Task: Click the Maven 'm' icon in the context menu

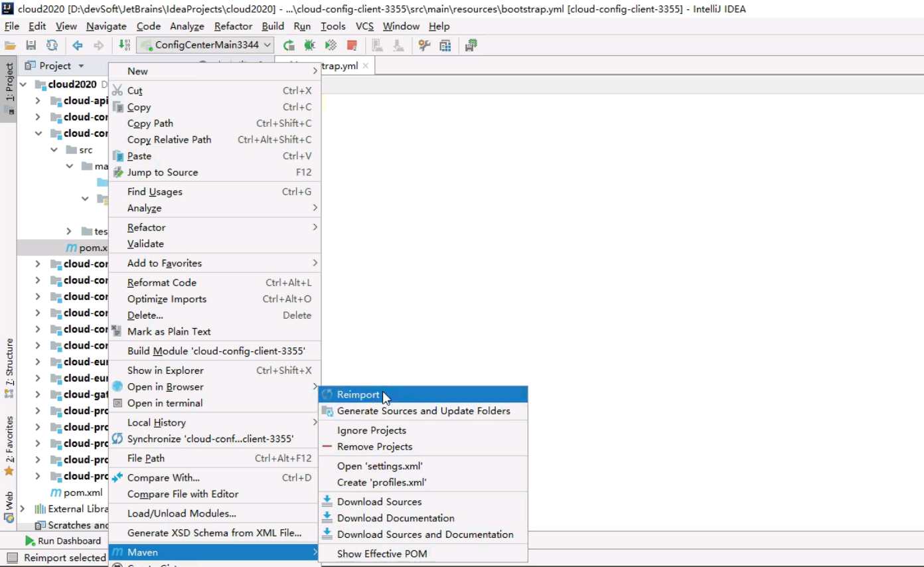Action: 117,552
